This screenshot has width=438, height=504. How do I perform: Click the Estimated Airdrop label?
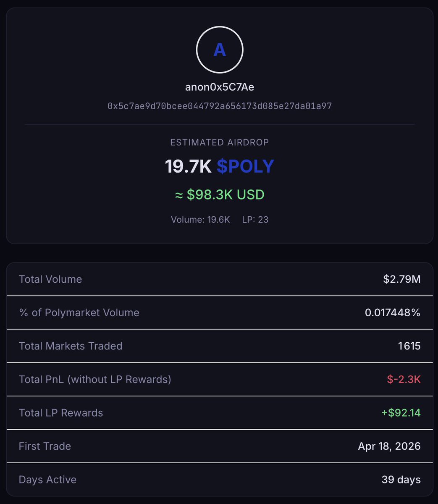click(x=220, y=142)
